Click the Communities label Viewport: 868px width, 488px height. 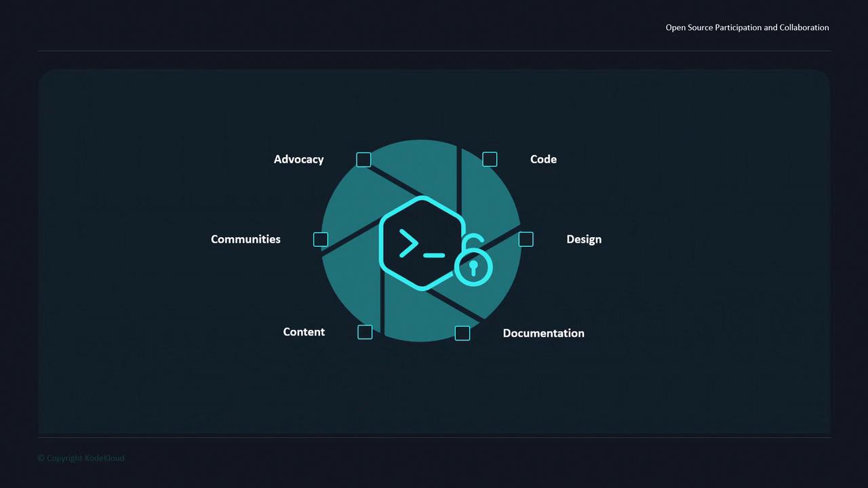point(245,239)
